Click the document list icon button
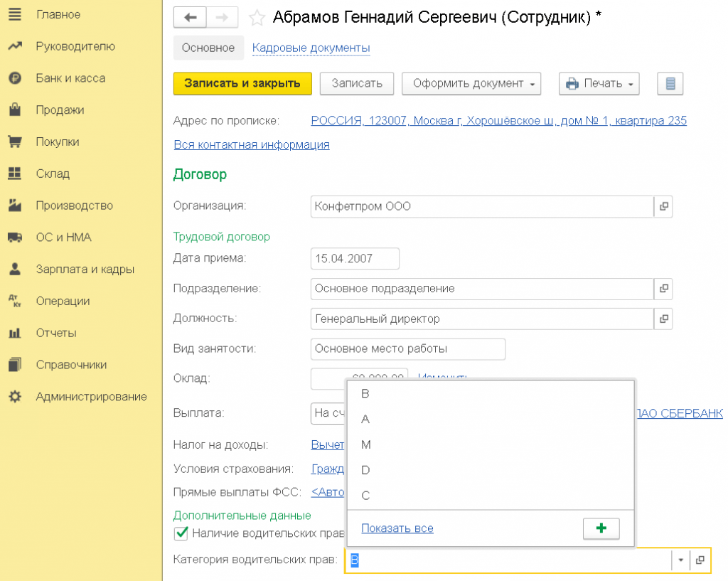 (670, 83)
